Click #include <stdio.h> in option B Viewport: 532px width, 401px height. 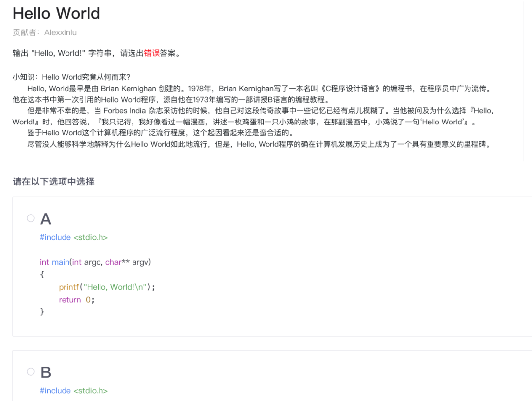tap(74, 391)
